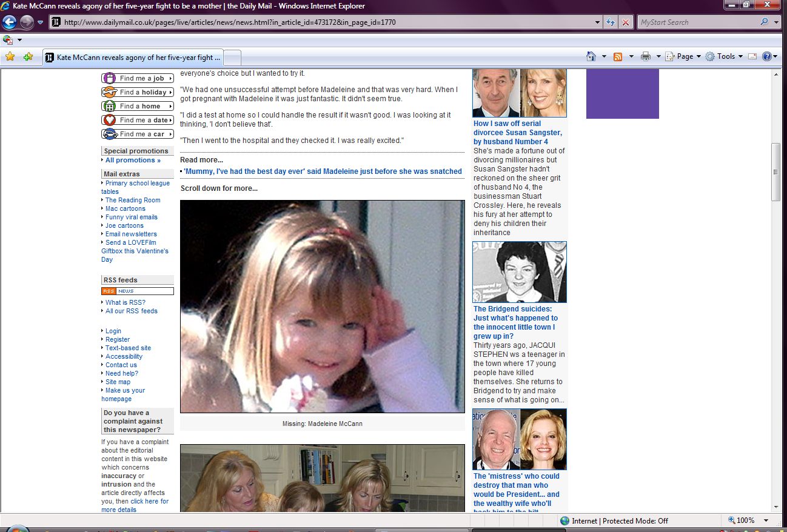787x532 pixels.
Task: Select the Kate McCann article tab
Action: point(133,58)
